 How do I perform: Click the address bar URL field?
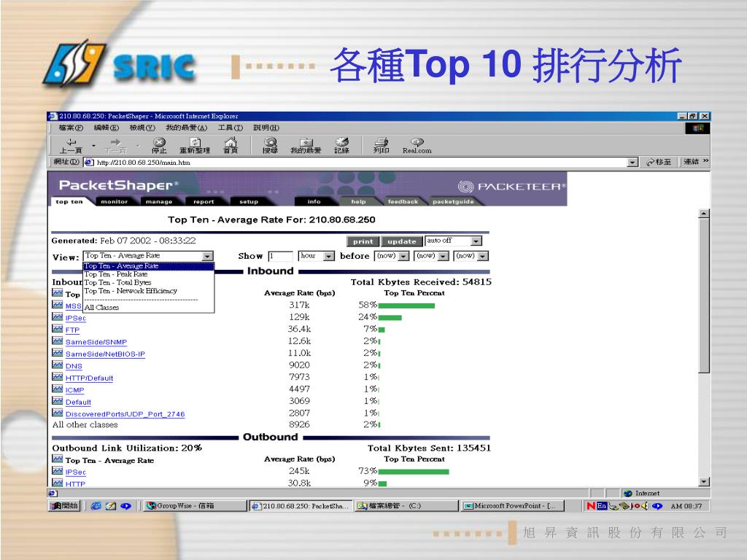[360, 163]
